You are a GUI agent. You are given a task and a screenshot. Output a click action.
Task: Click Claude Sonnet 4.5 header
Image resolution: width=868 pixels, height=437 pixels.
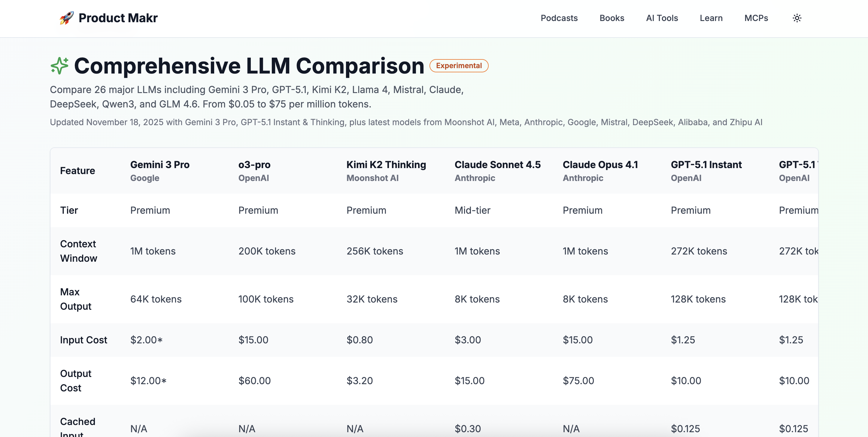pyautogui.click(x=497, y=165)
